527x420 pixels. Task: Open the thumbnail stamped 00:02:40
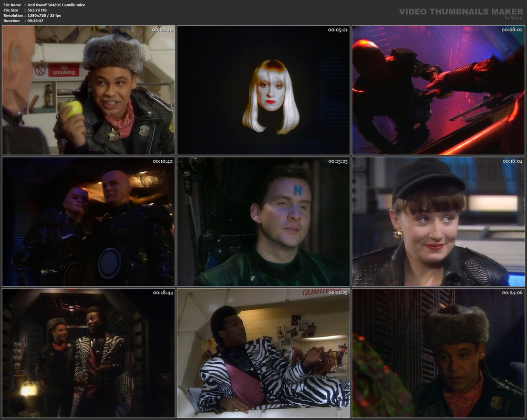(88, 90)
